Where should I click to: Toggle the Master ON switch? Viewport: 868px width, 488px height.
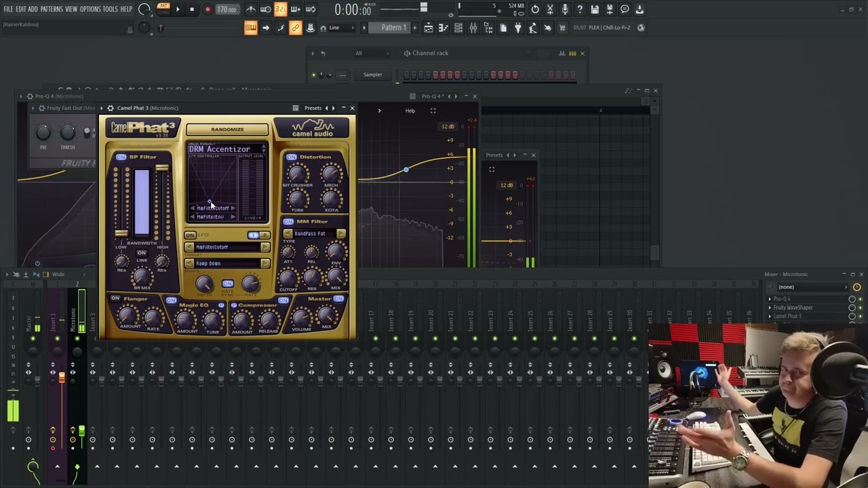[x=338, y=299]
